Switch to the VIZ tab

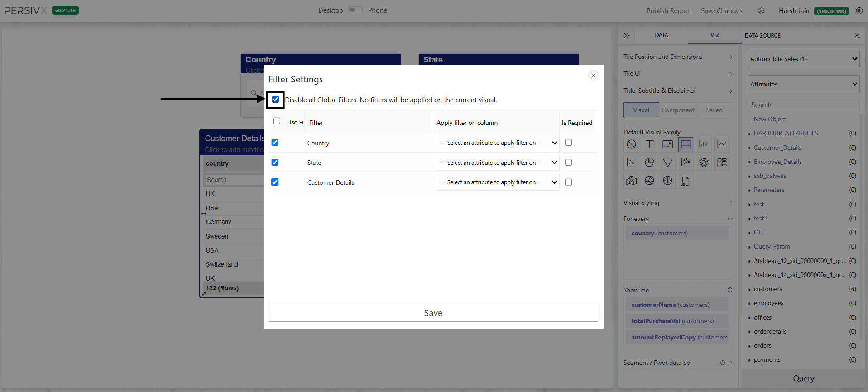click(x=715, y=35)
